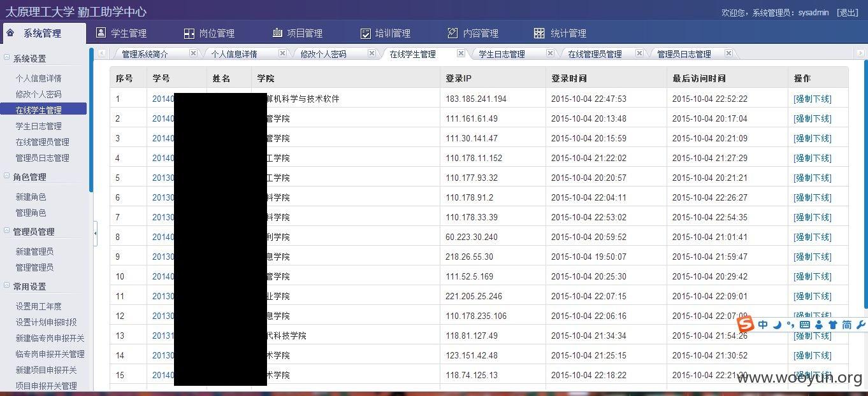Click login time 2015-10-04 19:50:07

(x=589, y=257)
